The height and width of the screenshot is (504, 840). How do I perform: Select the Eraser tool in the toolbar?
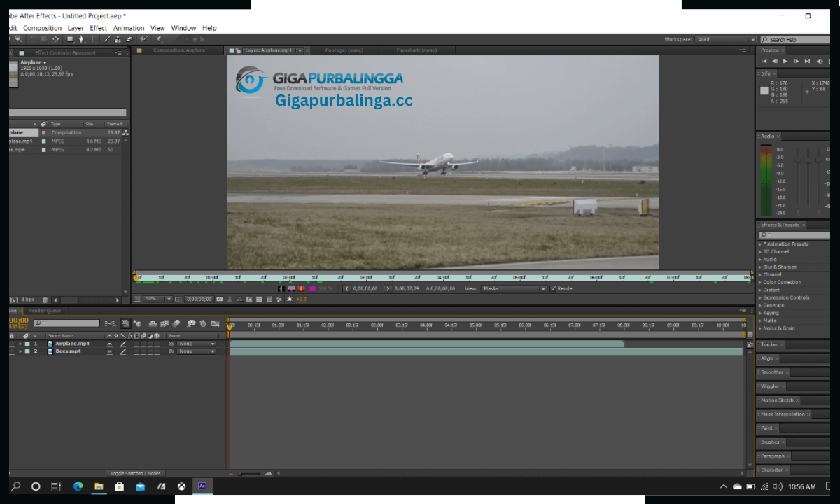129,39
